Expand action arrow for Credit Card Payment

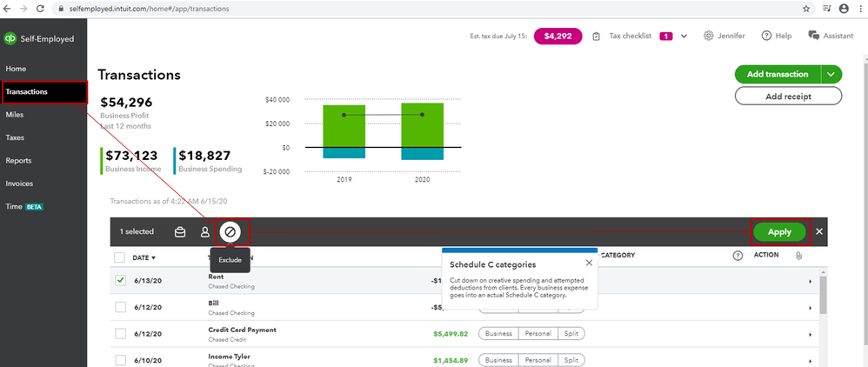tap(810, 335)
